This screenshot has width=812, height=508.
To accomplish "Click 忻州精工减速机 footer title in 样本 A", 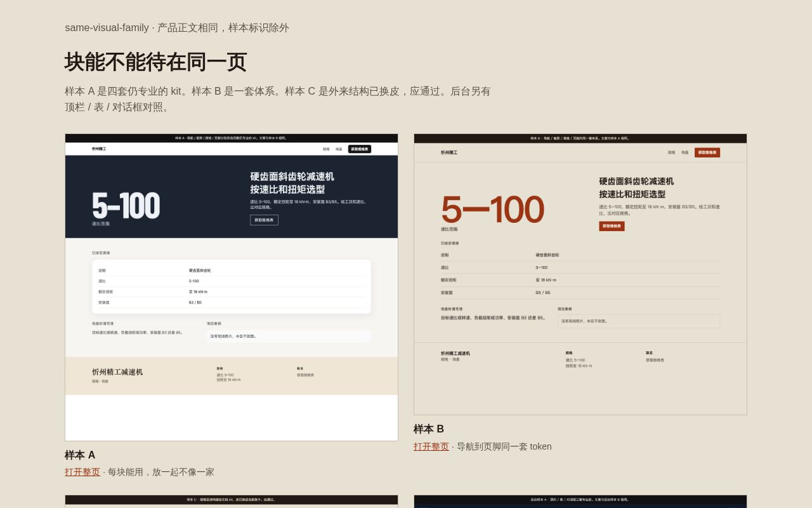I will pos(117,372).
